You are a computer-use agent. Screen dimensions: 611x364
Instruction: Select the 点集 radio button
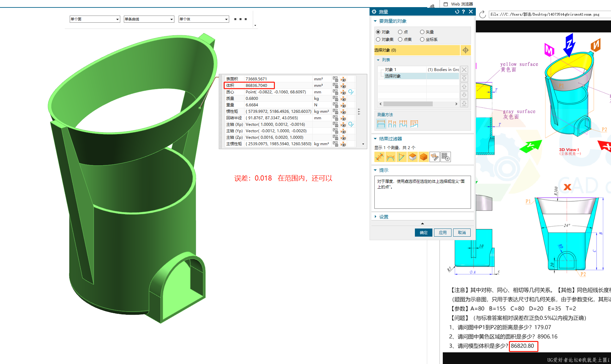[400, 40]
